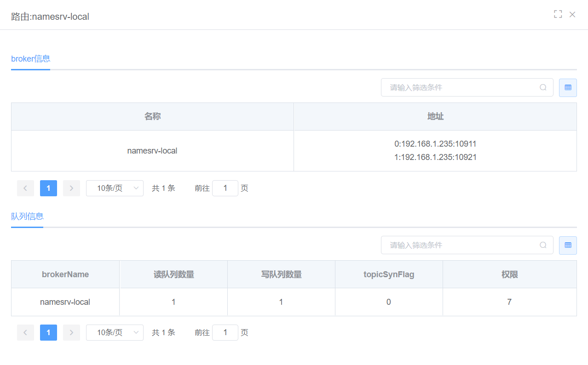Go to previous page in broker信息 pagination
This screenshot has height=365, width=588.
(x=25, y=188)
